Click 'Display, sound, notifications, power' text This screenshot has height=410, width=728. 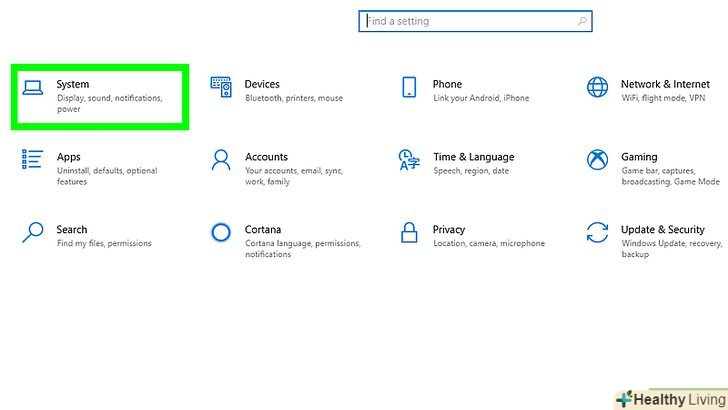point(110,104)
